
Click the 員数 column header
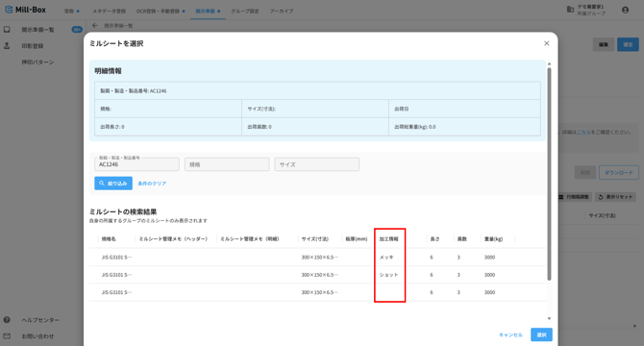pos(462,239)
